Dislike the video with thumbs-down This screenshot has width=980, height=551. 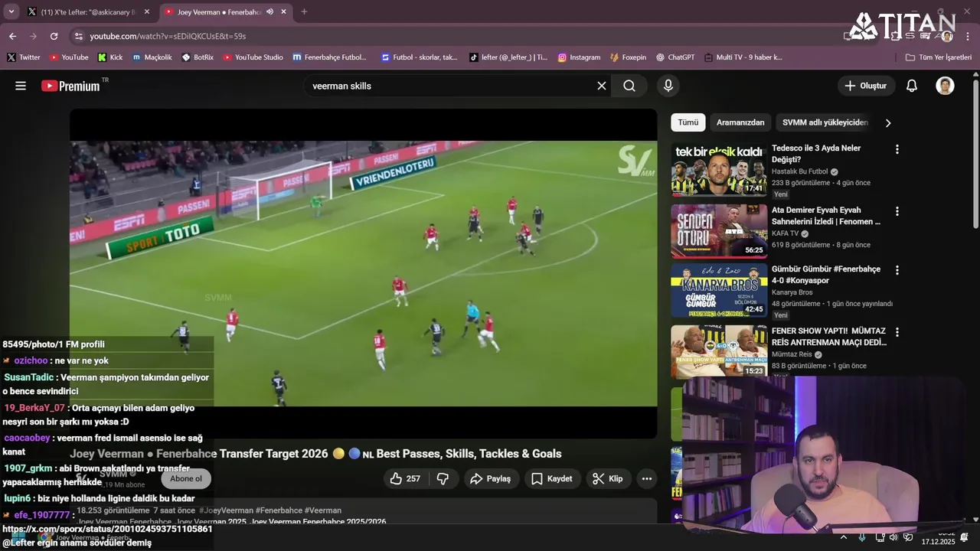tap(443, 478)
